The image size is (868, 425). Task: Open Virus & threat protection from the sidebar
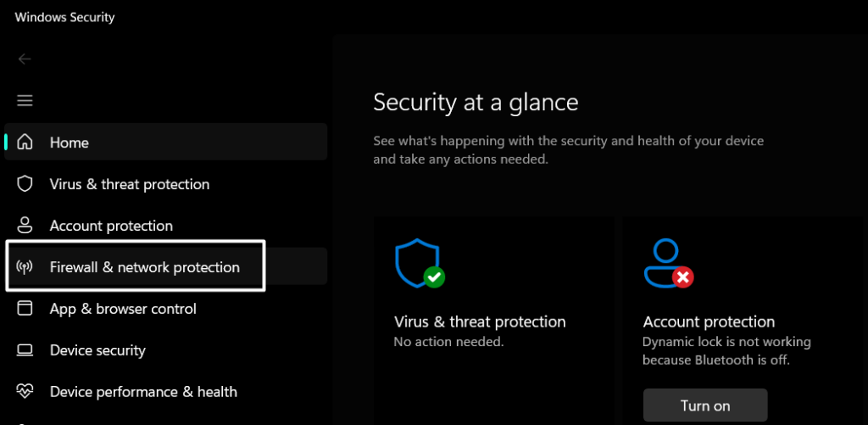coord(130,184)
